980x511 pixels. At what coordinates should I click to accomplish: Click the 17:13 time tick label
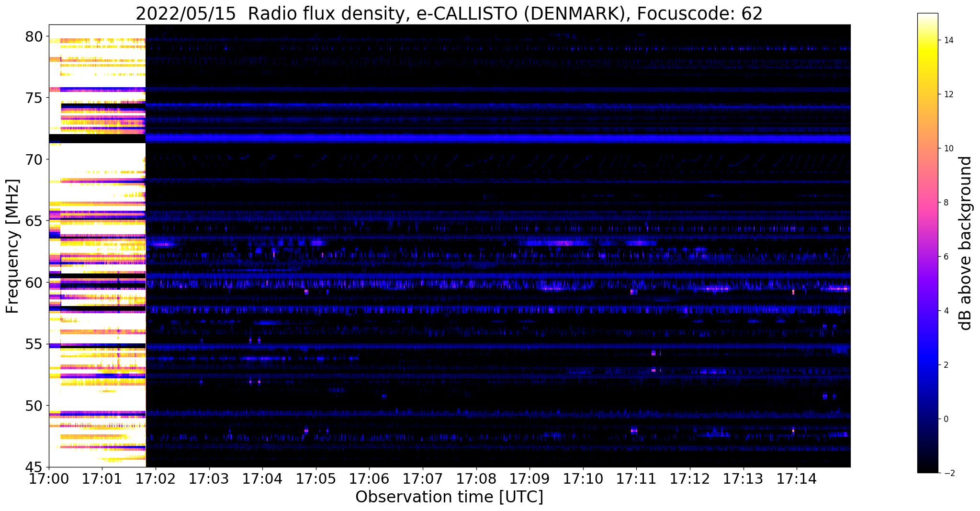click(743, 478)
